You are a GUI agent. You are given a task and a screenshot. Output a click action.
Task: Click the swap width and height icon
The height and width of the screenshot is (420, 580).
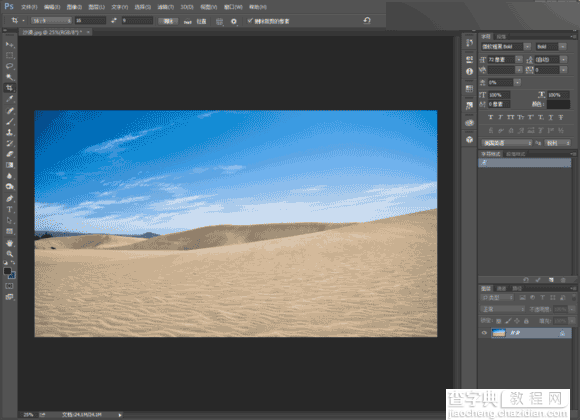[x=114, y=21]
